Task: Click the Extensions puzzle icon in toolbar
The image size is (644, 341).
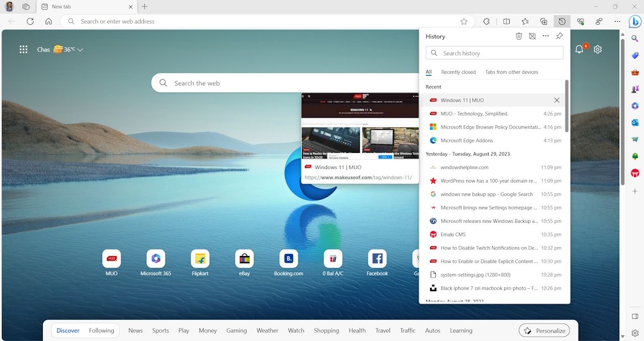Action: 487,22
